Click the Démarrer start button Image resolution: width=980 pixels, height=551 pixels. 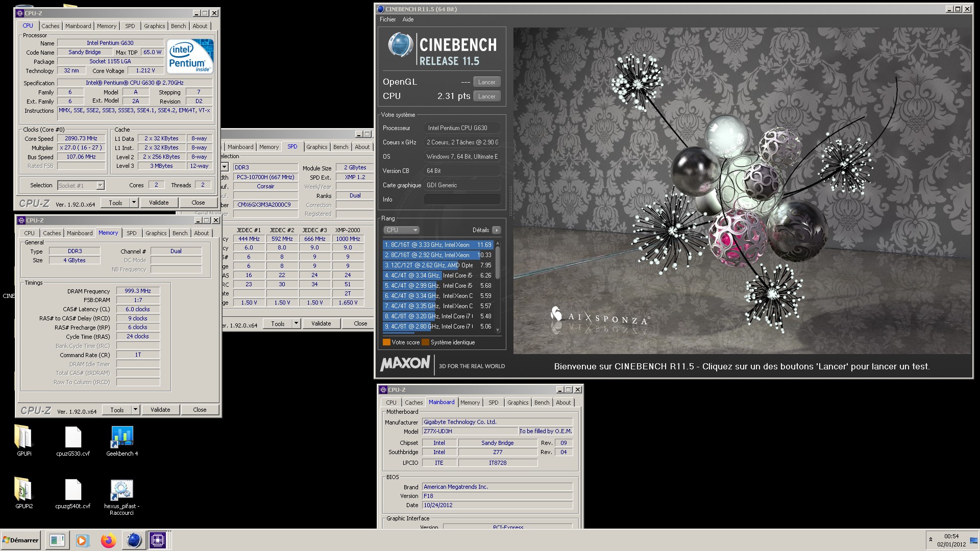pos(20,540)
